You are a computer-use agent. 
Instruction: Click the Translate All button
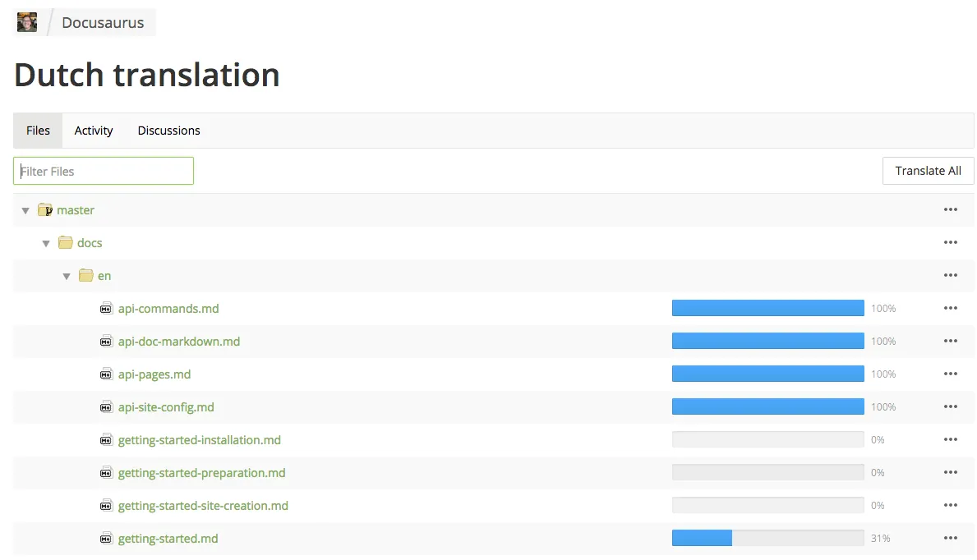pos(928,171)
